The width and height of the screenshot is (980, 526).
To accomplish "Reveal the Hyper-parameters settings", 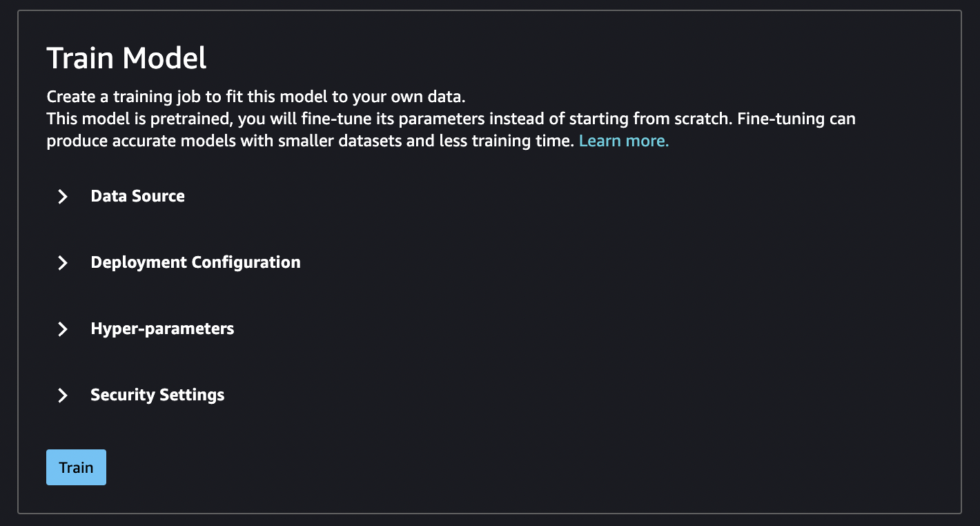I will point(162,329).
